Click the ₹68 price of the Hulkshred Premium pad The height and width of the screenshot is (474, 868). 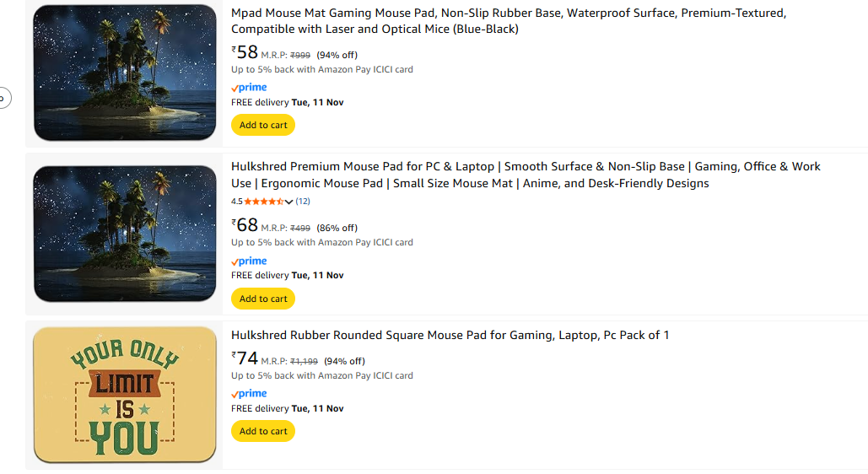245,225
